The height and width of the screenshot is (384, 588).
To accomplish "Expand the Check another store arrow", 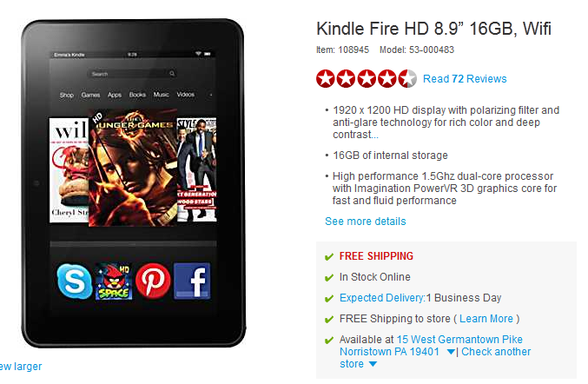I will (x=373, y=364).
